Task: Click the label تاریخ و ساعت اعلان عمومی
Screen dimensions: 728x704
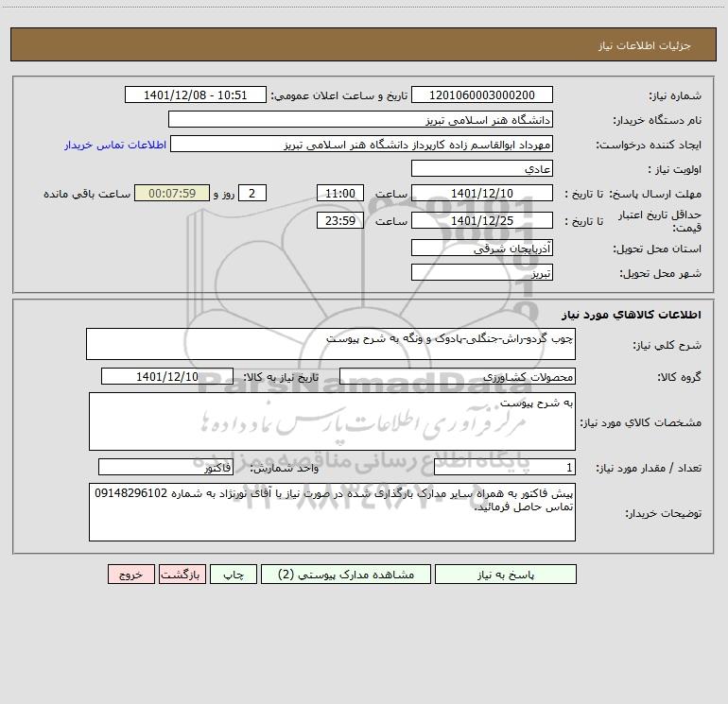Action: click(338, 95)
